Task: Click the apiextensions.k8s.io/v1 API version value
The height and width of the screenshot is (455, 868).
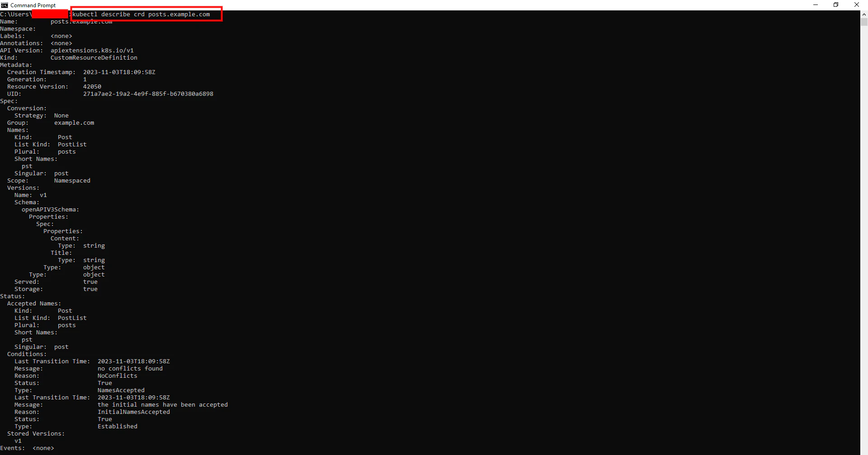Action: (92, 51)
